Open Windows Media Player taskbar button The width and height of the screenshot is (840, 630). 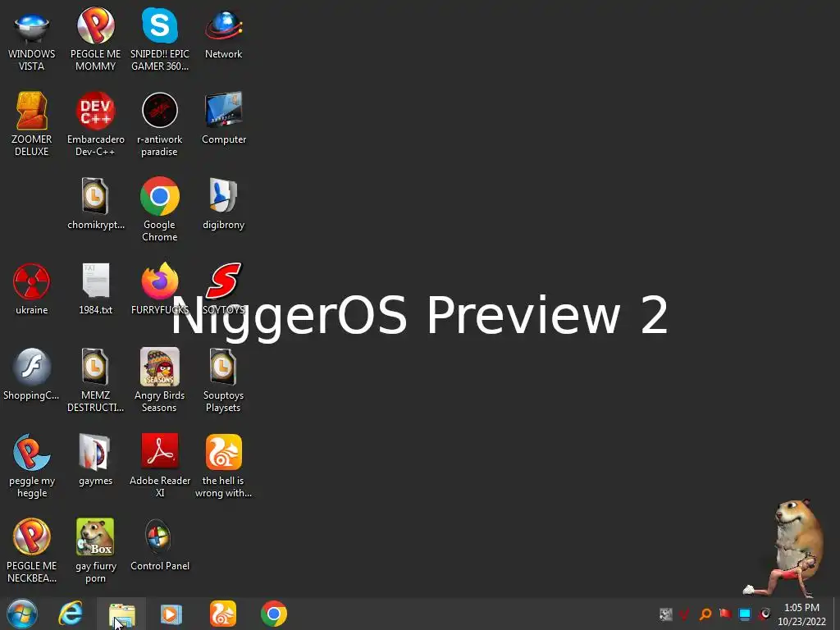pyautogui.click(x=171, y=614)
